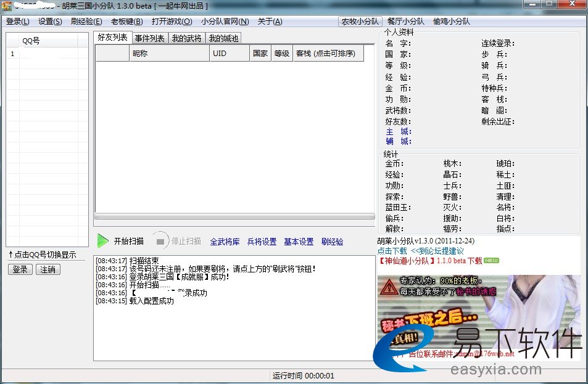This screenshot has width=588, height=384.
Task: Open the 设置(S) menu
Action: [x=50, y=22]
